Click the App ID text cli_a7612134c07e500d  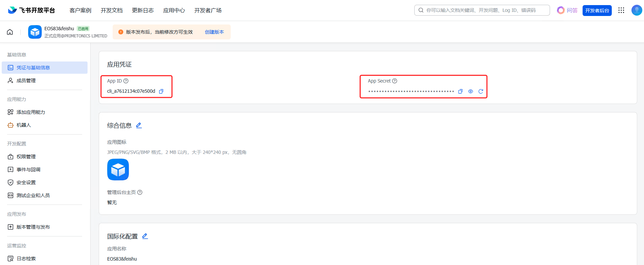pyautogui.click(x=131, y=91)
